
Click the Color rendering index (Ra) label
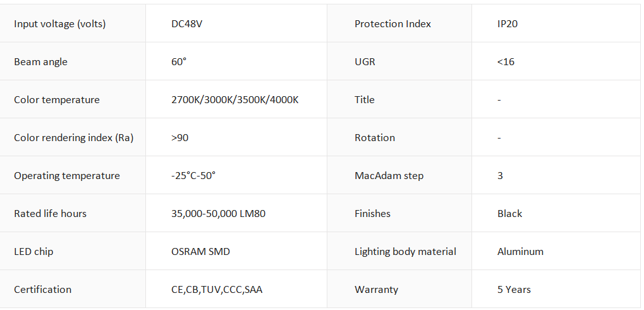click(x=74, y=138)
